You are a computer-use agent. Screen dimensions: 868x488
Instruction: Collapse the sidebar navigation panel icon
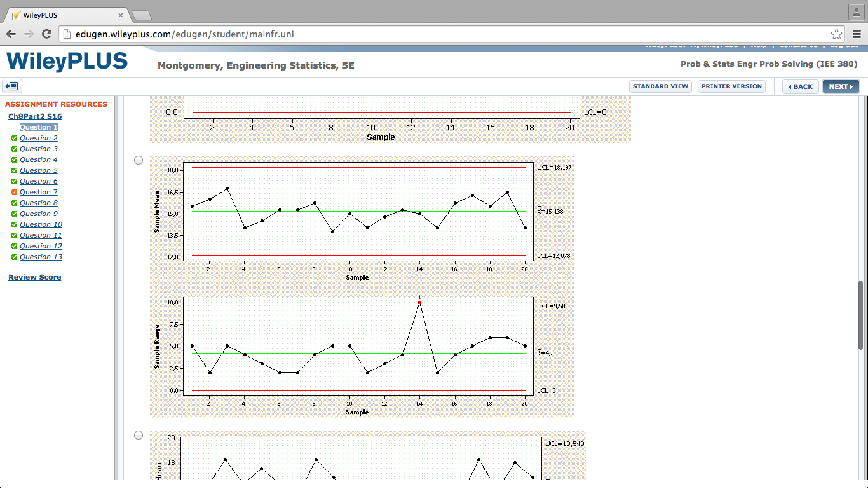12,86
